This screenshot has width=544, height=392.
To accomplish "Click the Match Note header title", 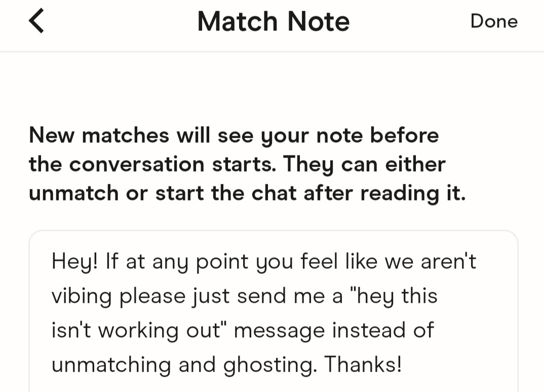I will click(273, 22).
